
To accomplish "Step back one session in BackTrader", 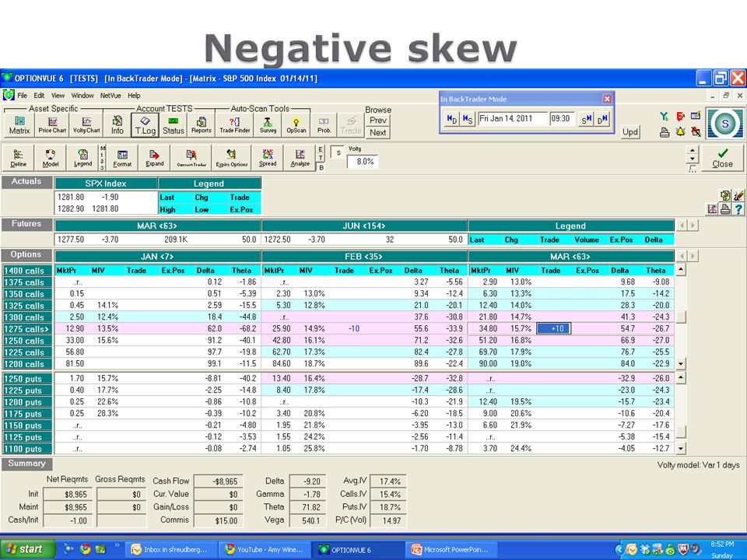I will tap(468, 119).
